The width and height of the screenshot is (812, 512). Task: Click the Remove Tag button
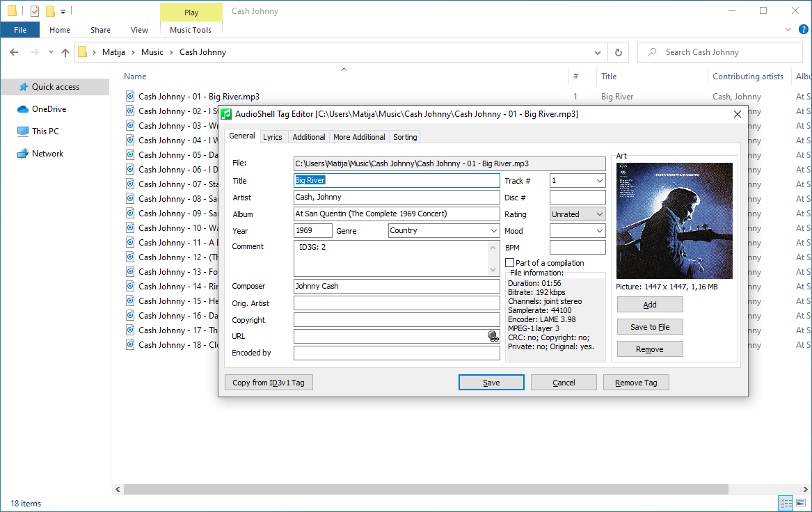coord(636,383)
